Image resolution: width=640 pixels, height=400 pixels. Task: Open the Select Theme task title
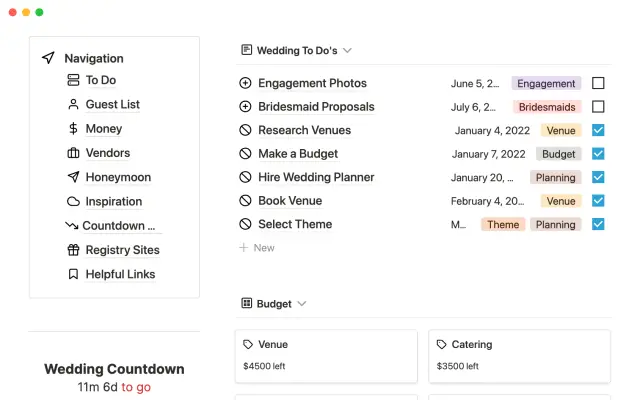[x=295, y=224]
